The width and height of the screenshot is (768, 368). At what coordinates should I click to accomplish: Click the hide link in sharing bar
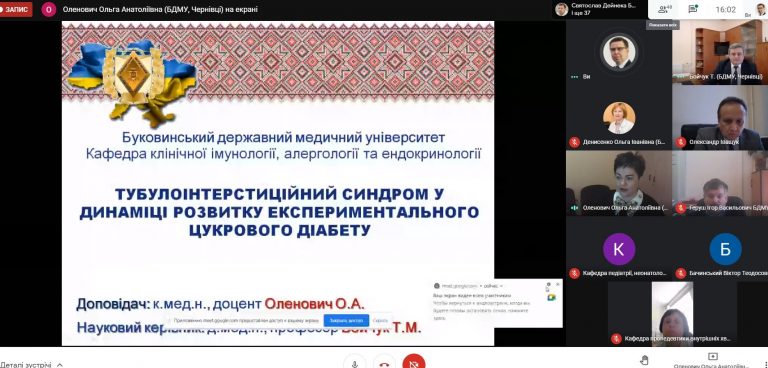pyautogui.click(x=380, y=320)
